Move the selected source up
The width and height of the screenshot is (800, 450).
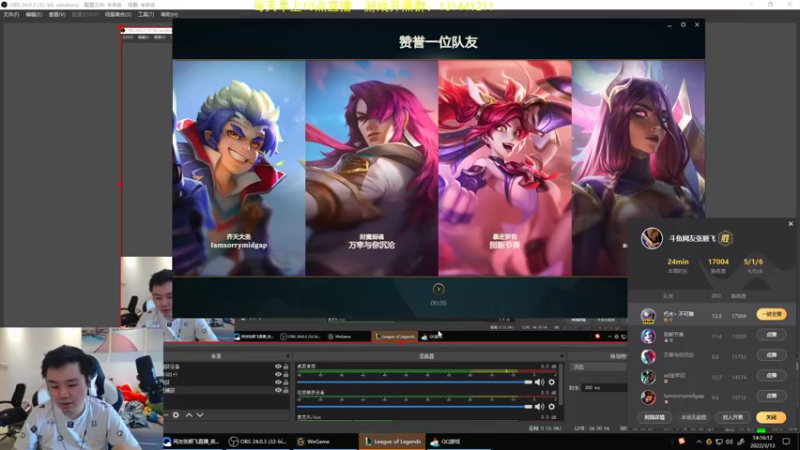[x=189, y=415]
